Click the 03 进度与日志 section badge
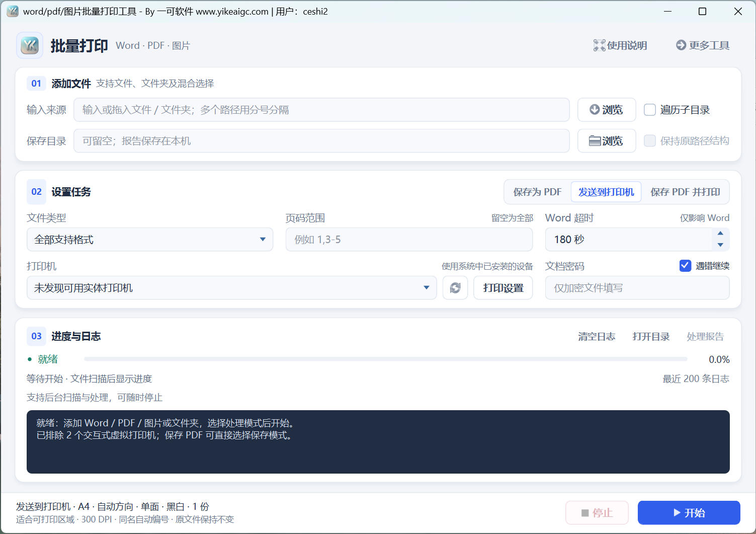 tap(36, 336)
